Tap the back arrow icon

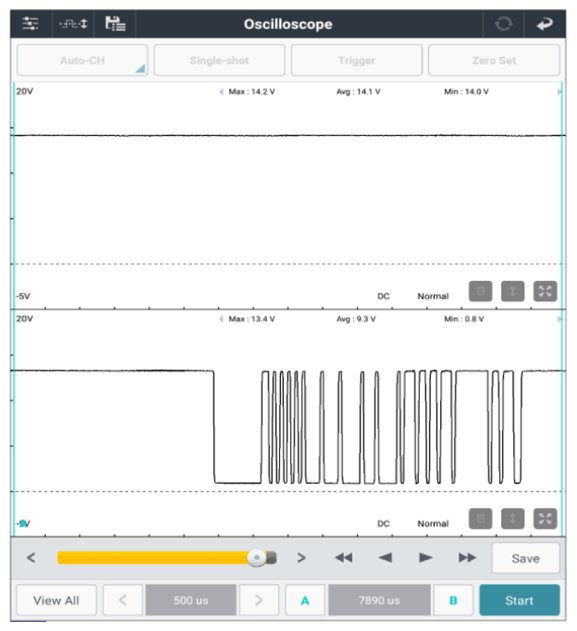tap(544, 24)
